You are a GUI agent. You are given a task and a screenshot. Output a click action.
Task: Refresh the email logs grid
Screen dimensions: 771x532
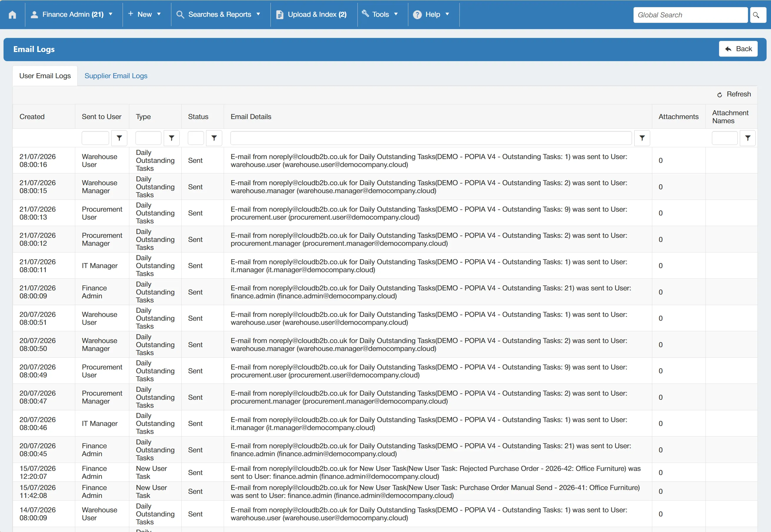[734, 94]
